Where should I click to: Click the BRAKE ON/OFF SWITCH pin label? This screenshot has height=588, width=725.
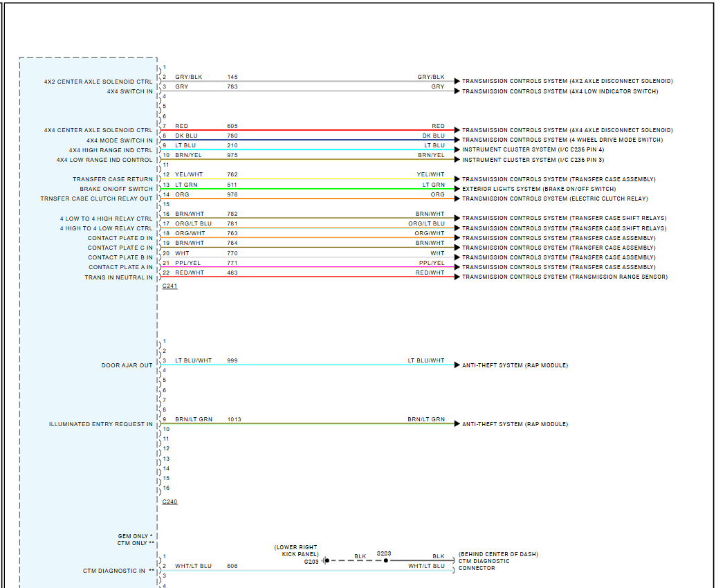click(x=116, y=189)
